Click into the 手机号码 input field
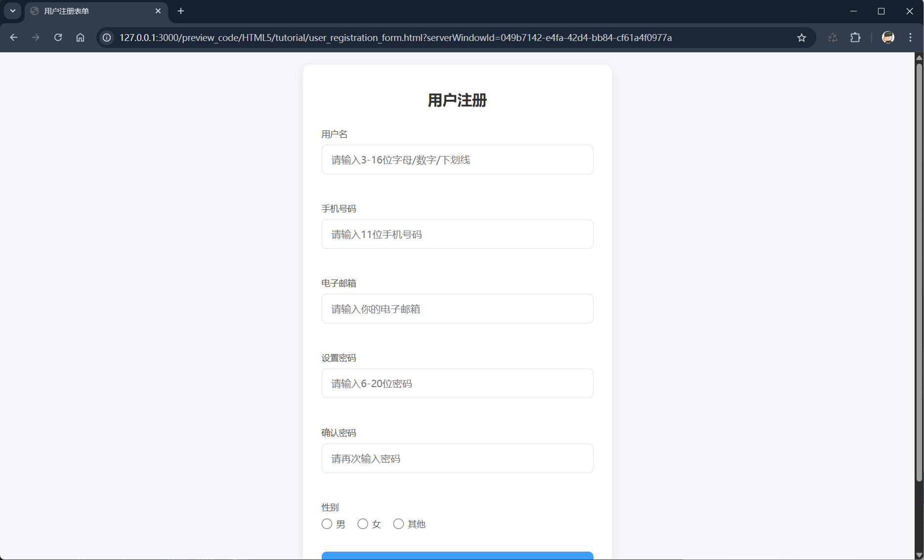This screenshot has height=560, width=924. coord(457,234)
